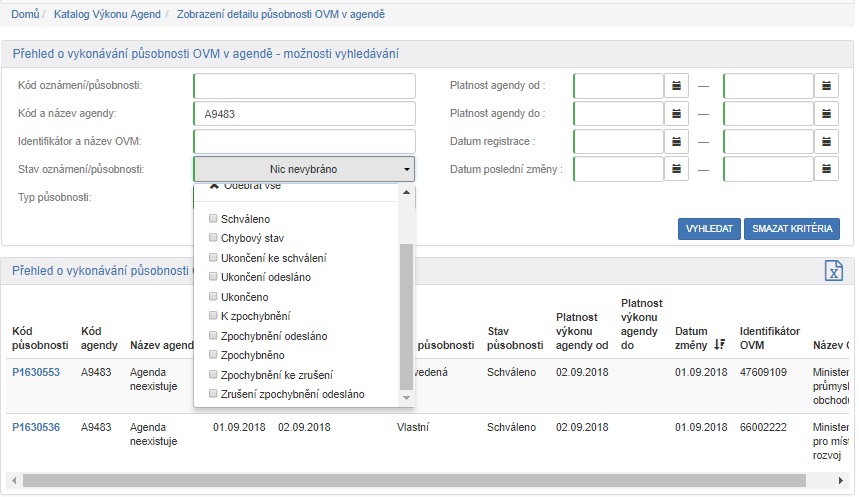The image size is (859, 497).
Task: Enable the Zpochybněno filter option
Action: (x=212, y=355)
